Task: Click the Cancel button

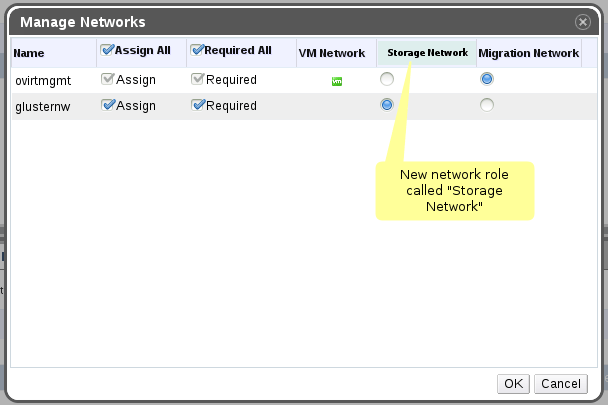Action: 560,383
